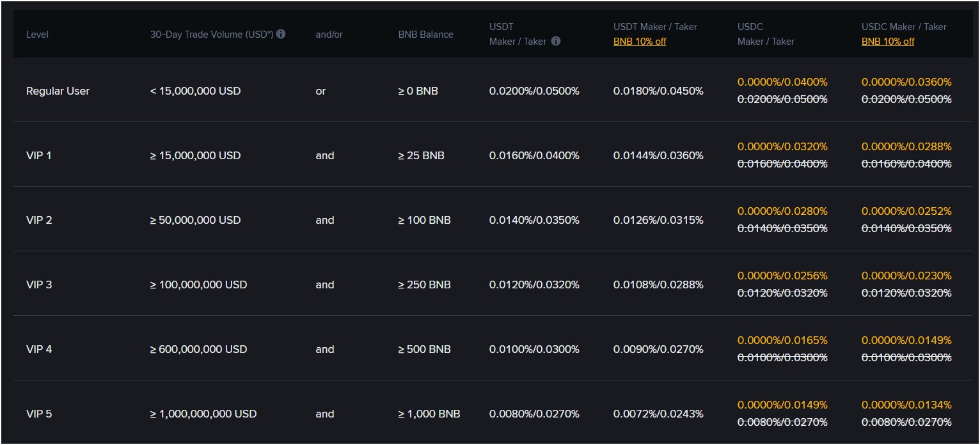Click the orange 0.0000%/0.0320% USDC fee
The height and width of the screenshot is (445, 980).
click(x=782, y=146)
